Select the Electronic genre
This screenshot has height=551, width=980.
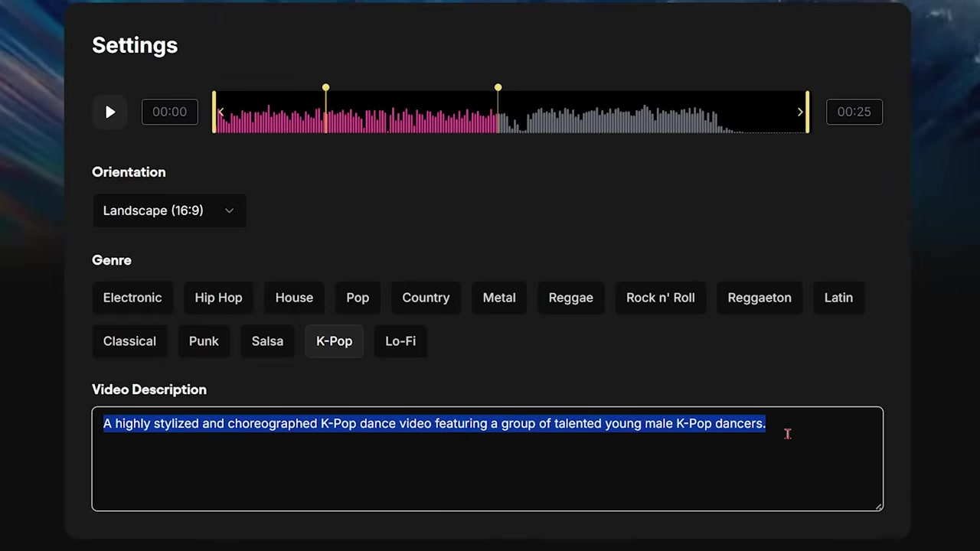point(132,298)
